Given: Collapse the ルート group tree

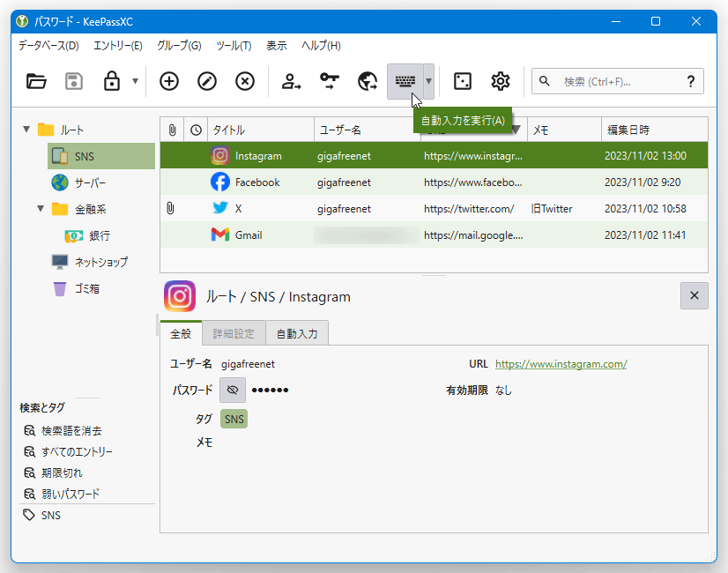Looking at the screenshot, I should coord(26,129).
